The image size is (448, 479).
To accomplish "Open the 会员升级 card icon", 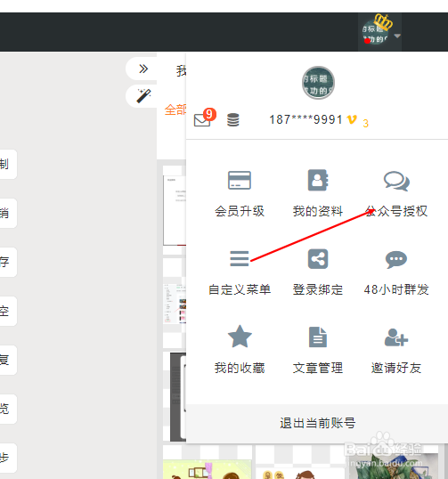I will click(x=240, y=180).
